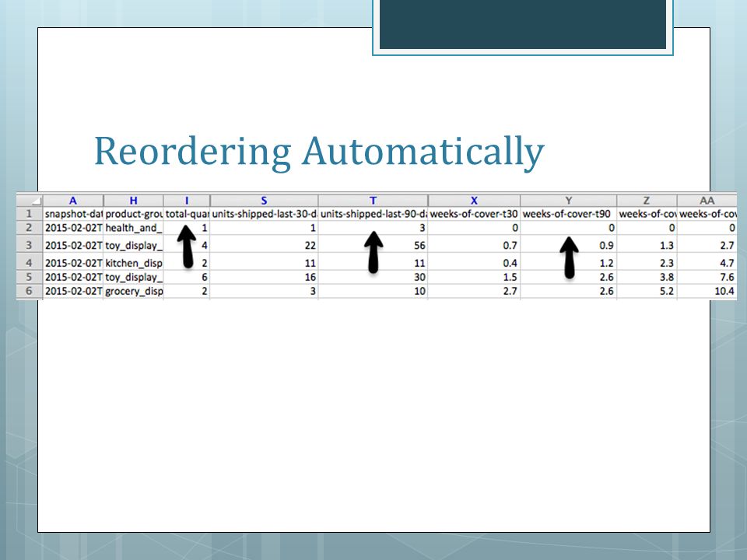Click the units-shipped-last-30 header cell
Screen dimensions: 747x560
[x=264, y=214]
